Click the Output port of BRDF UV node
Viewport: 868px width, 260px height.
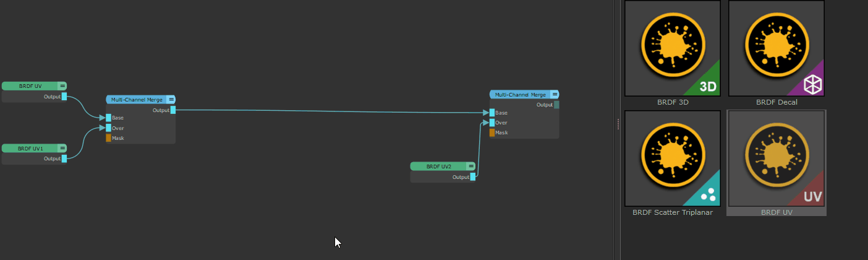[64, 97]
